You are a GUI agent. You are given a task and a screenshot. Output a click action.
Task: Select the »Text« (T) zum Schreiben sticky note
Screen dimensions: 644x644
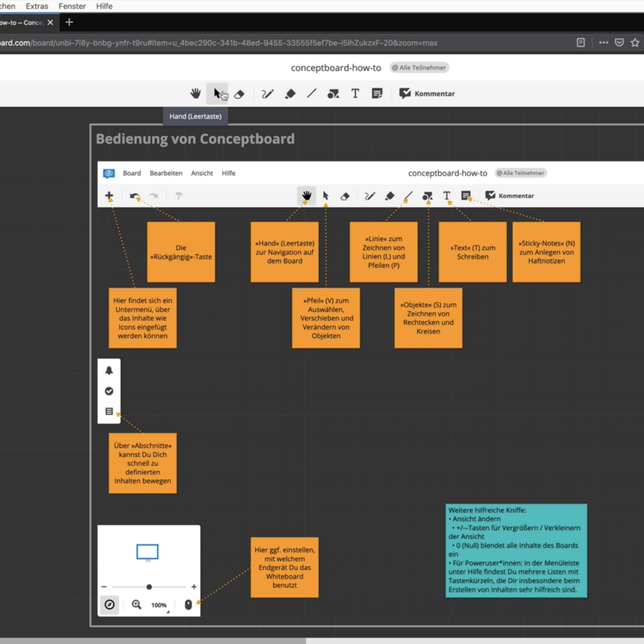473,252
